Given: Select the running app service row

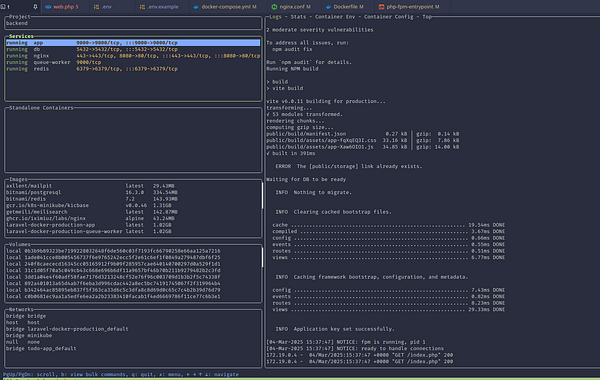Looking at the screenshot, I should pos(133,43).
